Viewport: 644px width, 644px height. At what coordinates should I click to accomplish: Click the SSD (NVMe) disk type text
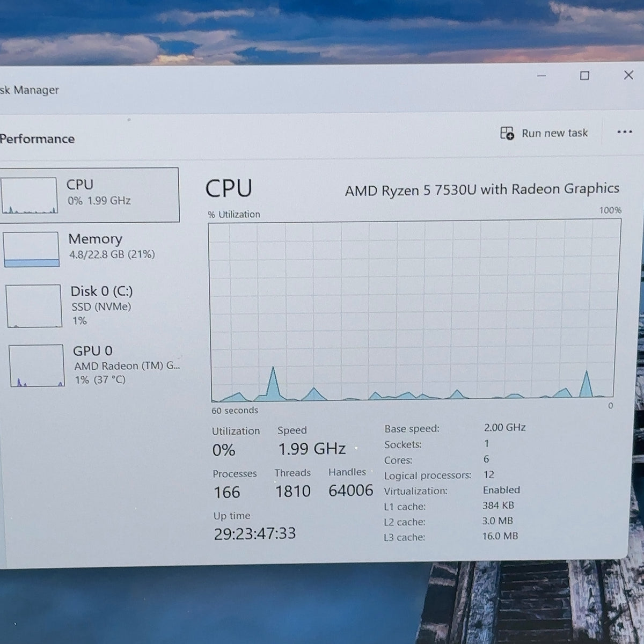101,307
